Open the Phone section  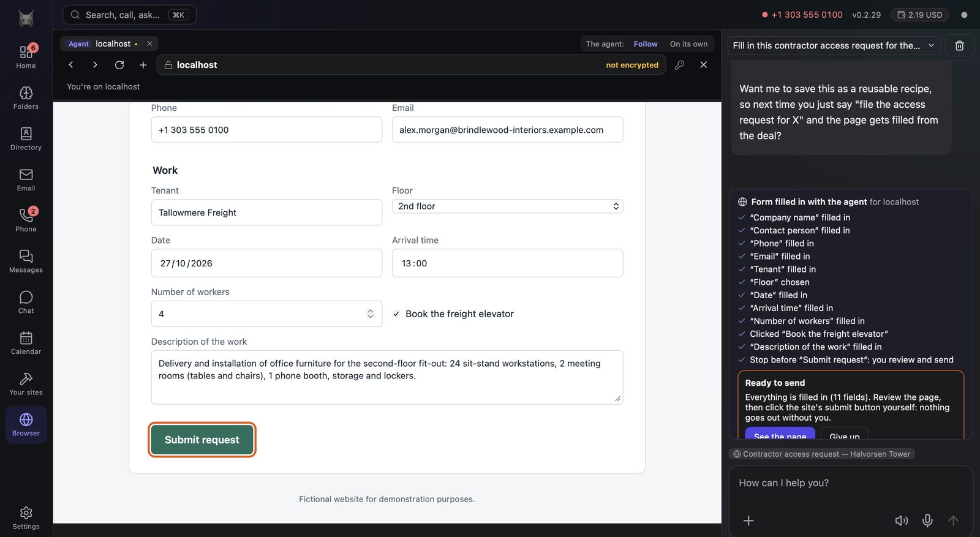pos(26,220)
